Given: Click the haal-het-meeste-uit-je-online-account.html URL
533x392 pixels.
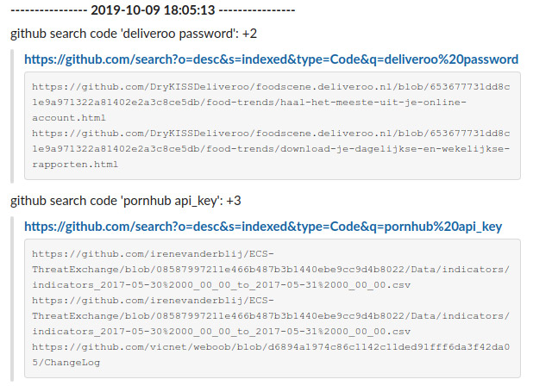Looking at the screenshot, I should pyautogui.click(x=271, y=103).
